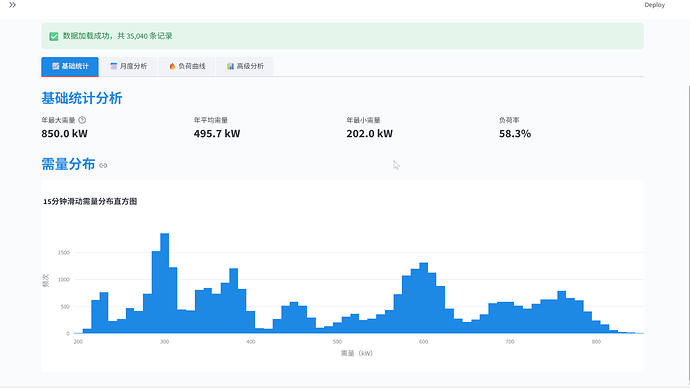Click the help icon beside 年最大需量
The image size is (690, 388).
pos(82,120)
